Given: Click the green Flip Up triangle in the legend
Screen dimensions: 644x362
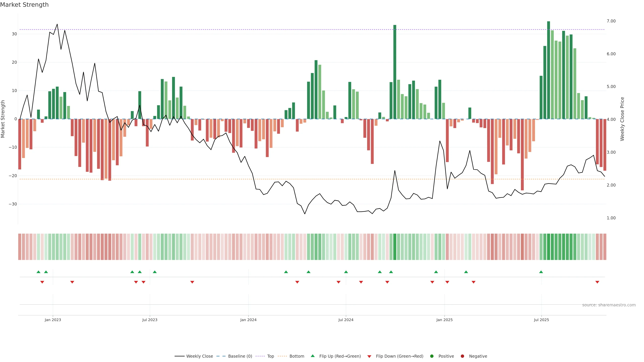Looking at the screenshot, I should click(312, 356).
